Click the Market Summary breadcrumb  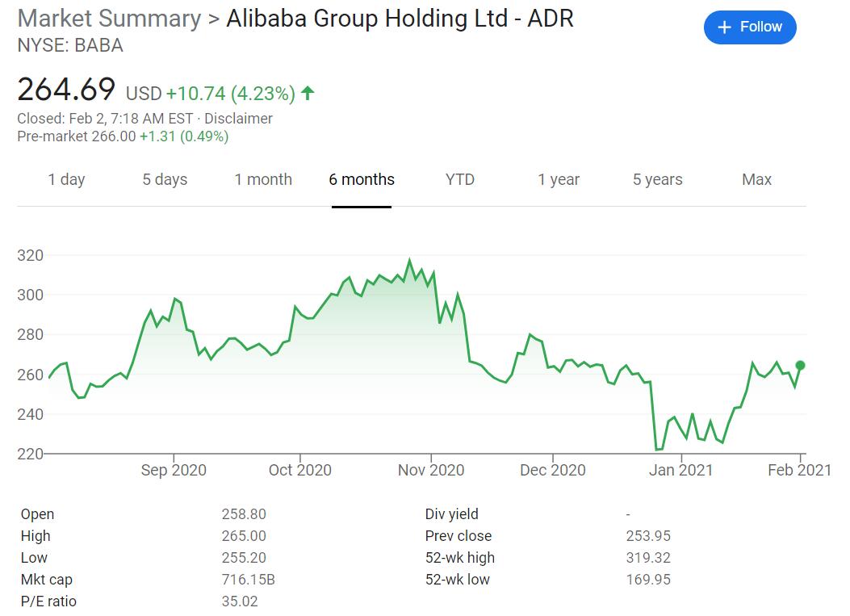[110, 19]
